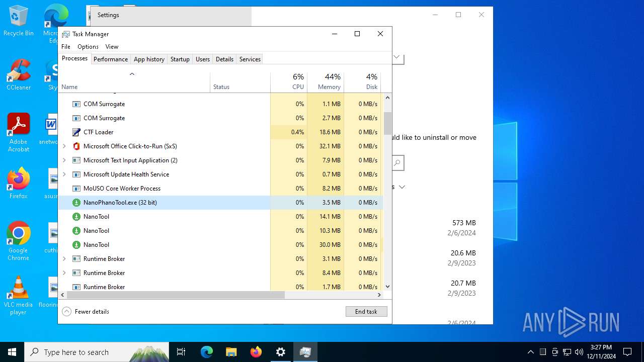The image size is (644, 362).
Task: Sort by Disk column header
Action: pos(362,82)
